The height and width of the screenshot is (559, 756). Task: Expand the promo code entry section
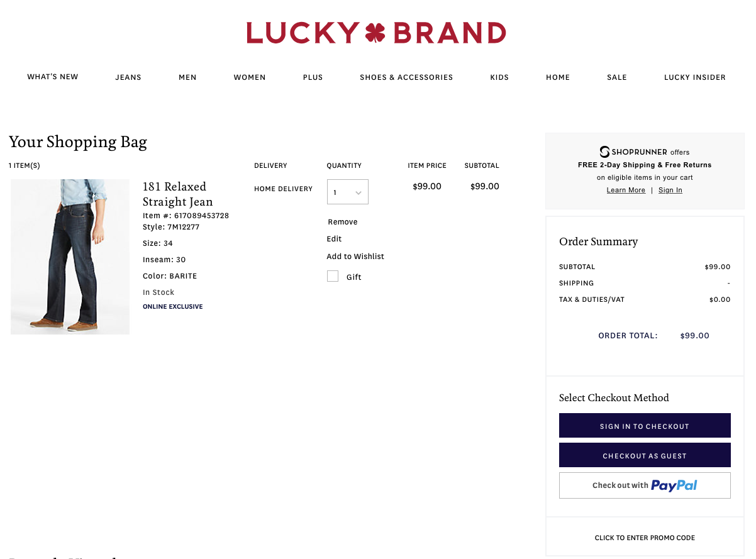pos(645,538)
